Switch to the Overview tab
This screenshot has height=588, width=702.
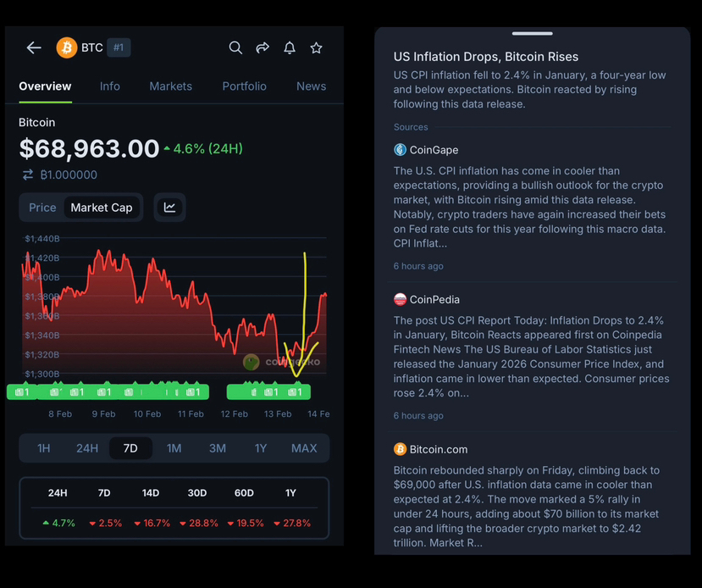click(x=45, y=86)
